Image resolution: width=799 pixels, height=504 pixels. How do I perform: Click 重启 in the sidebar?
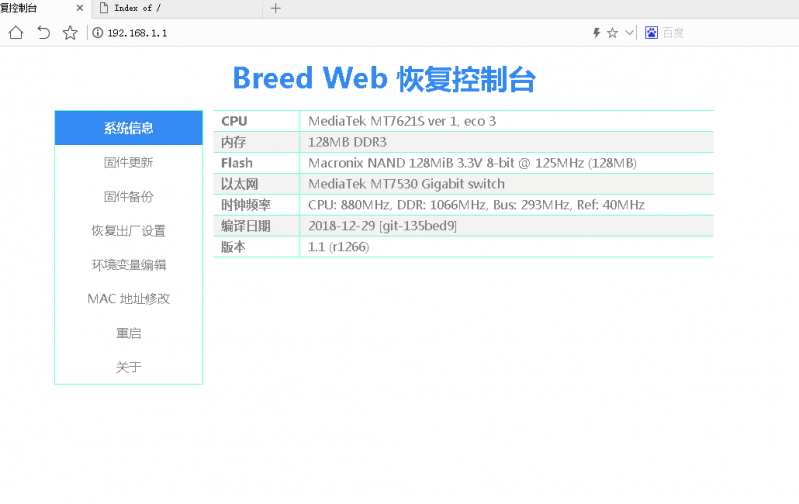[128, 333]
